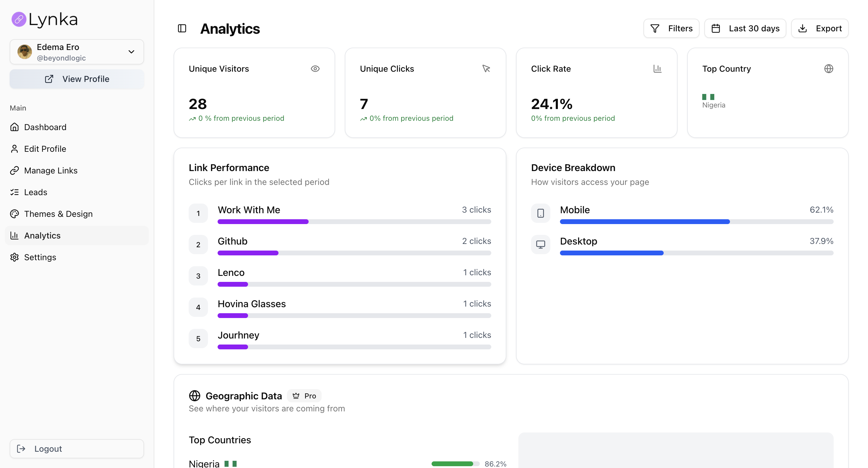868x468 pixels.
Task: Click the Nigeria flag in Top Country card
Action: [x=708, y=97]
